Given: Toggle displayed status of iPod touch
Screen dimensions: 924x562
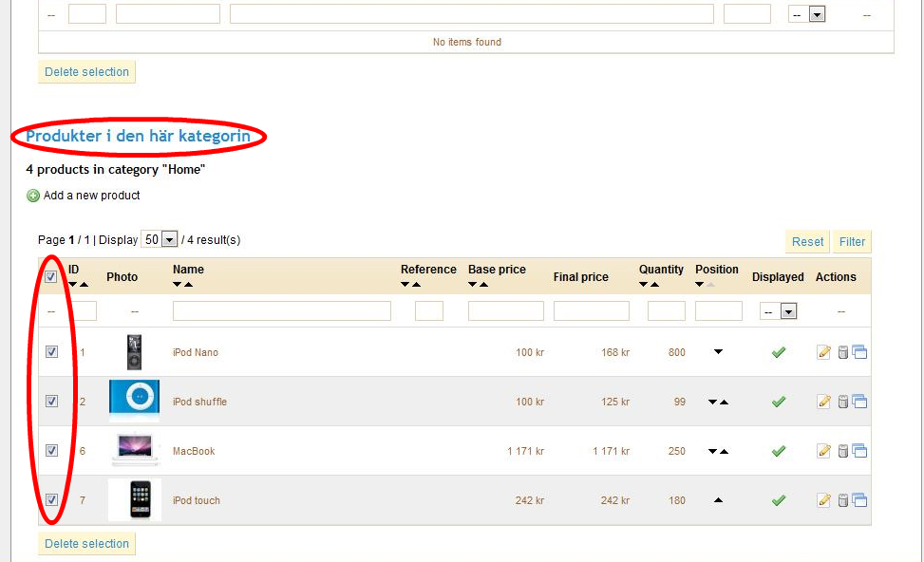Looking at the screenshot, I should (x=779, y=500).
